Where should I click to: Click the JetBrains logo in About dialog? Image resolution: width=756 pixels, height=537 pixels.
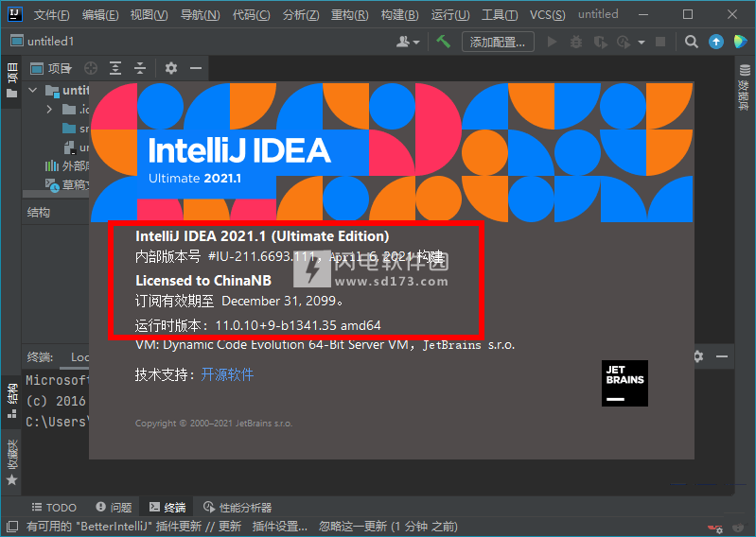(x=624, y=383)
